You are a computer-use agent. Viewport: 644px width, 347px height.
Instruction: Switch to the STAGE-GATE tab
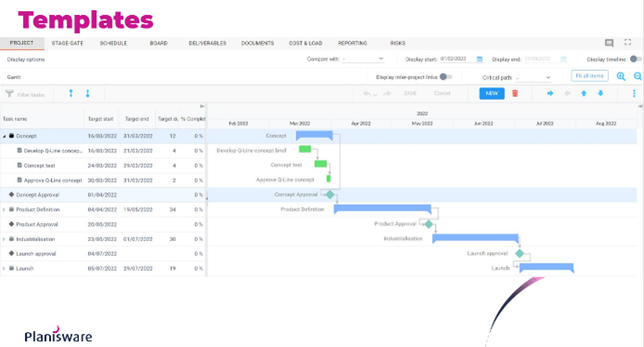67,43
